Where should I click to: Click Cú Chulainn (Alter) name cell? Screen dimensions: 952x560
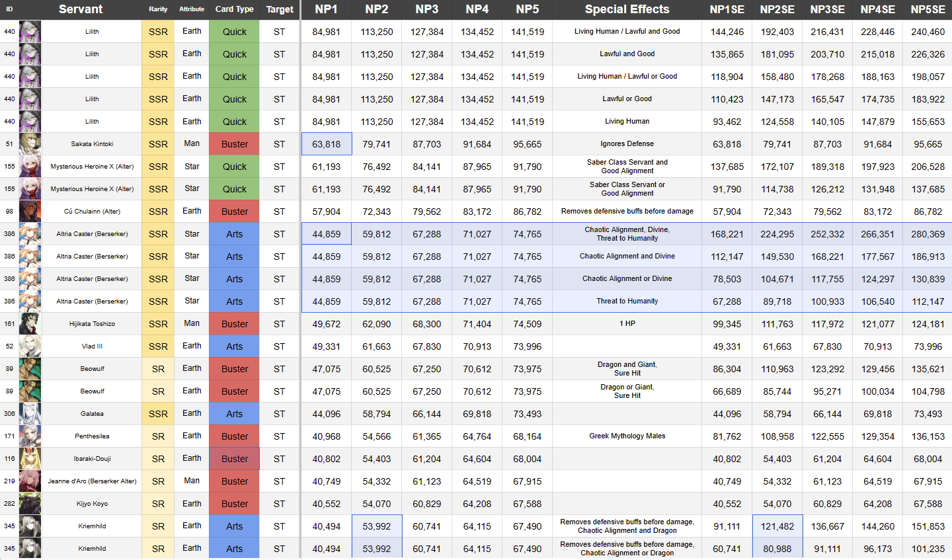tap(92, 212)
